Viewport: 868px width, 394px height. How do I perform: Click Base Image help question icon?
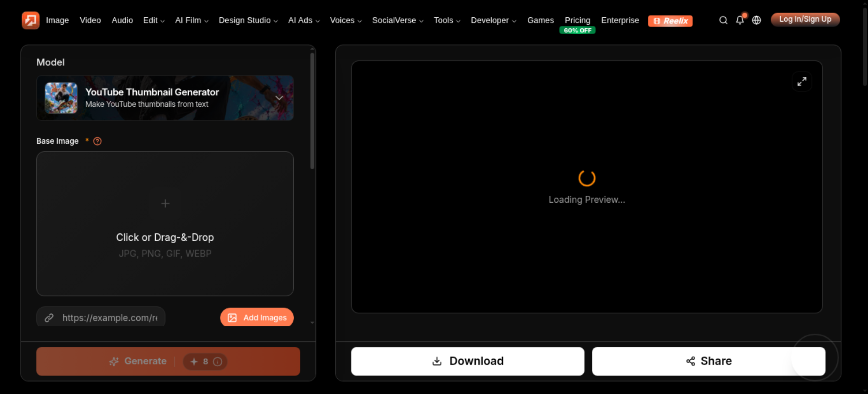coord(97,141)
